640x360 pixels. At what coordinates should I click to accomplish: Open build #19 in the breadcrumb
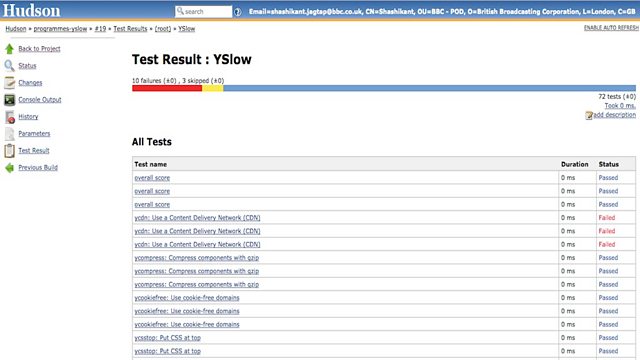click(100, 29)
